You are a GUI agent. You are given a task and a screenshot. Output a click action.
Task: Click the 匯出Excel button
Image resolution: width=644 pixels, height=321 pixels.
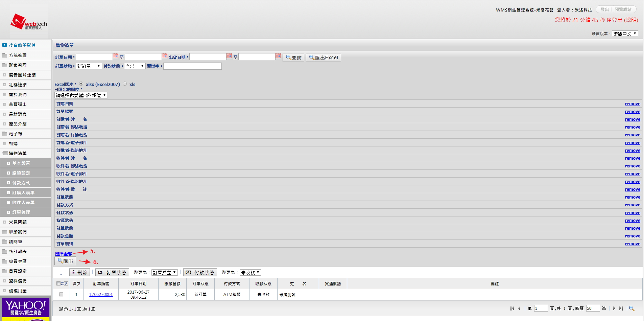point(324,58)
